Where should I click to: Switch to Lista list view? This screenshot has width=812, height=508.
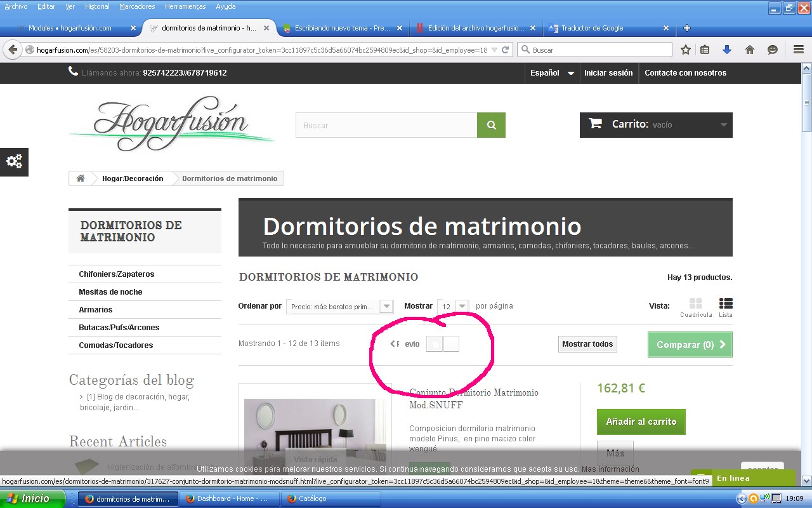click(726, 307)
